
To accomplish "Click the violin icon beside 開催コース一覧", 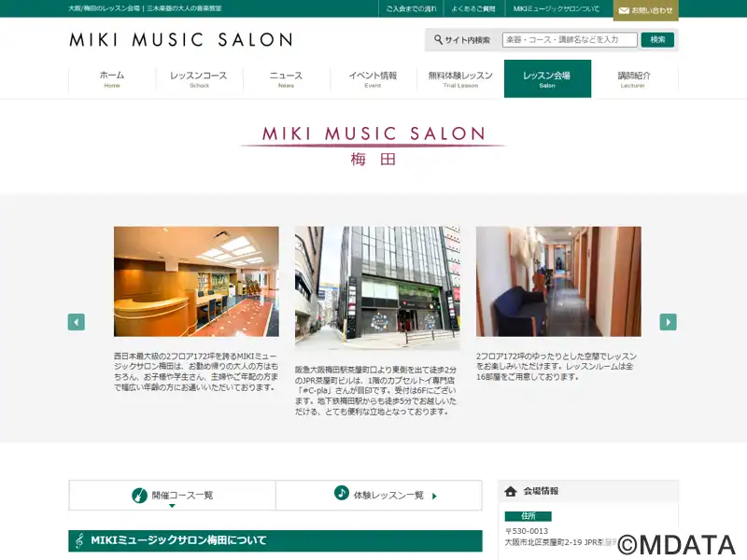I will 139,495.
